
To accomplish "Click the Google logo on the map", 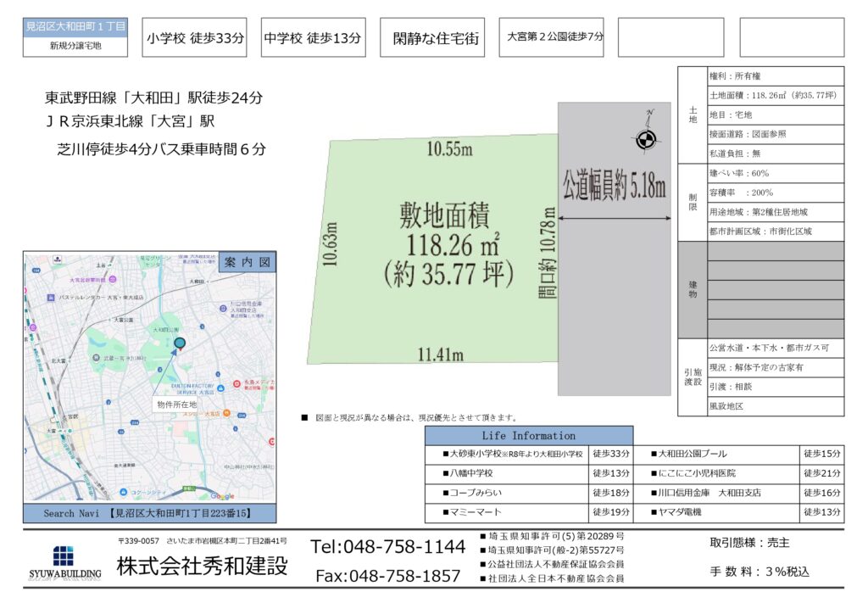I will 223,496.
